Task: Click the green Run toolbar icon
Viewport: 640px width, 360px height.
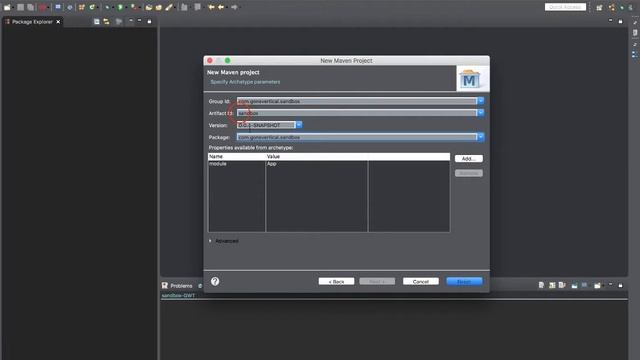Action: tap(120, 7)
